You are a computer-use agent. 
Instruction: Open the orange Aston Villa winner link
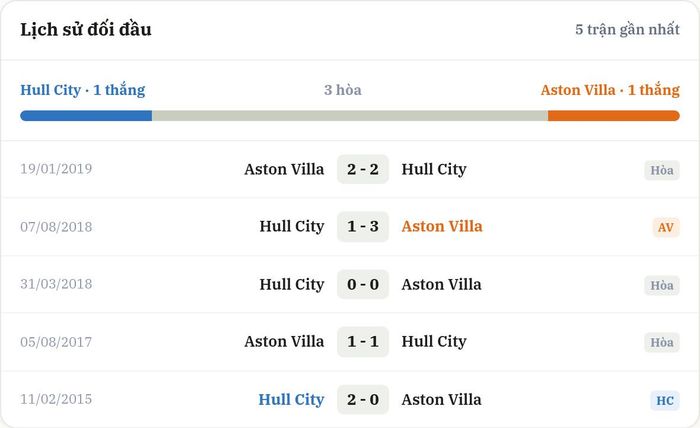[x=442, y=226]
